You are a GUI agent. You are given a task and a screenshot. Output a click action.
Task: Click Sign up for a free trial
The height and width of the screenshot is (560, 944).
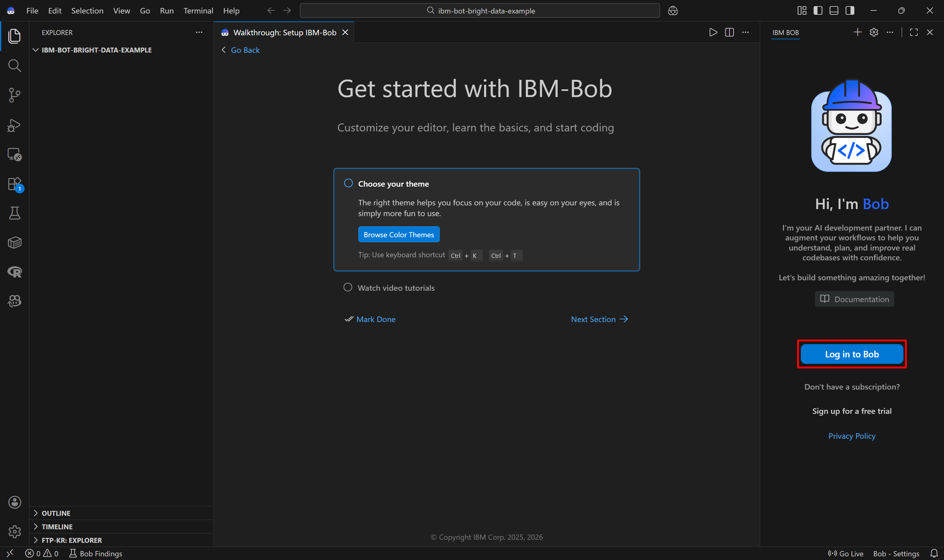click(x=852, y=411)
